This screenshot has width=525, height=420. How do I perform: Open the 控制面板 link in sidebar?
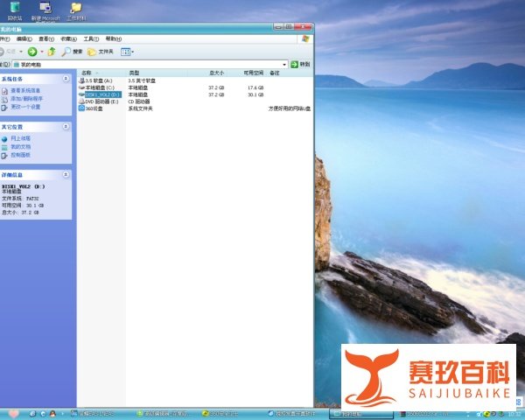coord(20,154)
